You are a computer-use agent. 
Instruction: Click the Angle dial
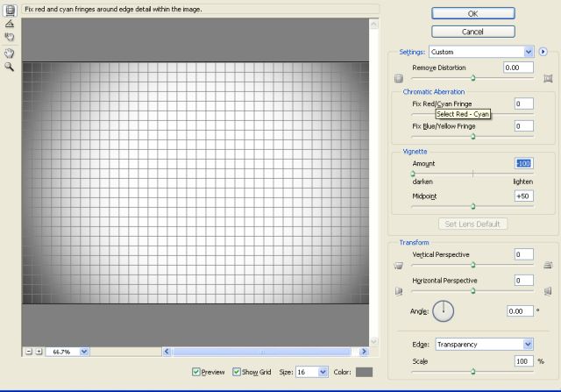[443, 311]
